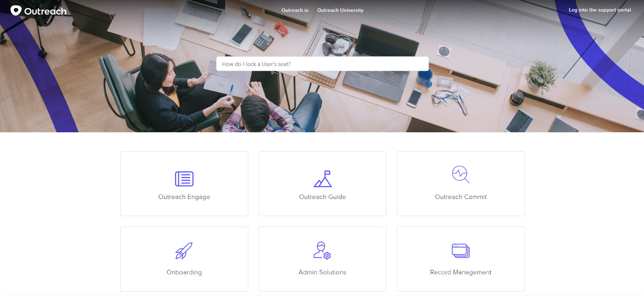Open the Outreach Commit magnifier icon
This screenshot has height=296, width=644.
click(461, 174)
